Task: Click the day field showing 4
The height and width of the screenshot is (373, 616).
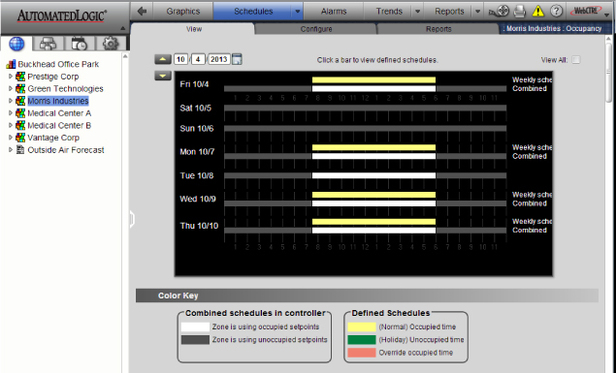Action: point(198,59)
